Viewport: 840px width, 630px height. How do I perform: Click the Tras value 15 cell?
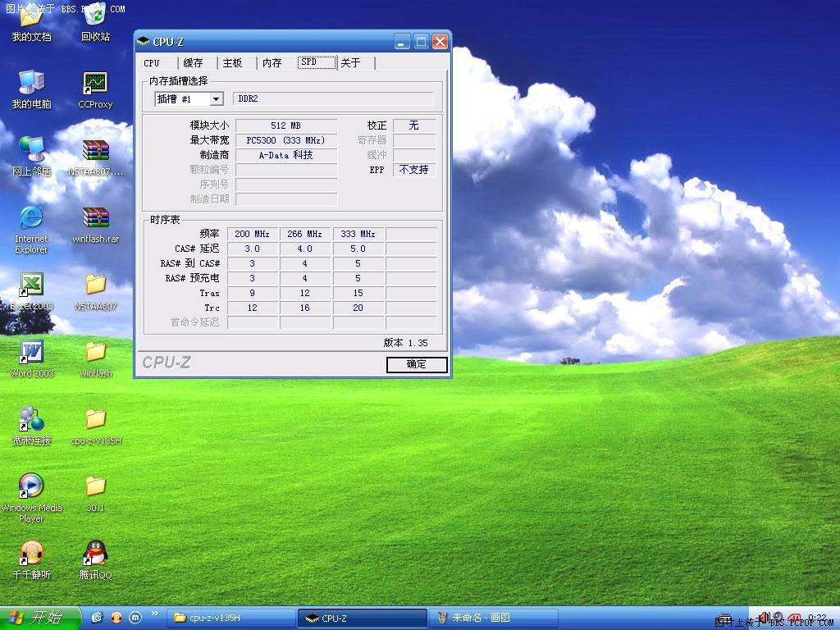358,293
